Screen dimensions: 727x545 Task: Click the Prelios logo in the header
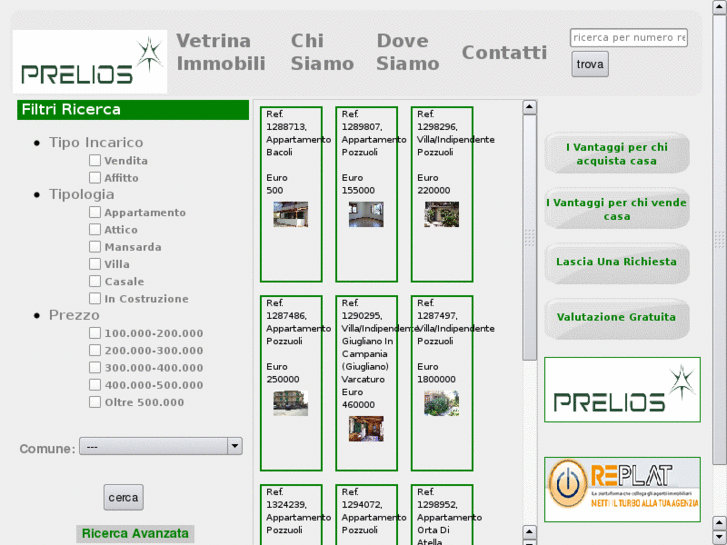click(90, 62)
